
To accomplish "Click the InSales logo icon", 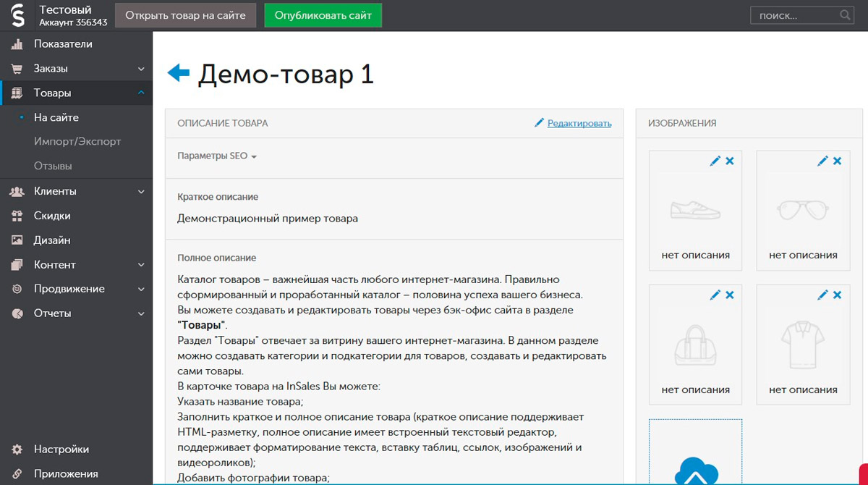I will pyautogui.click(x=18, y=15).
